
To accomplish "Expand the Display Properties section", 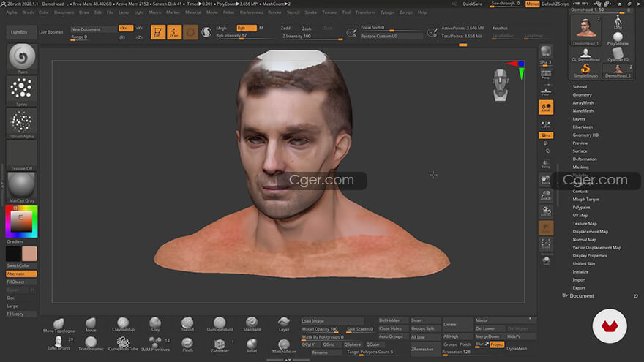I will pos(590,256).
